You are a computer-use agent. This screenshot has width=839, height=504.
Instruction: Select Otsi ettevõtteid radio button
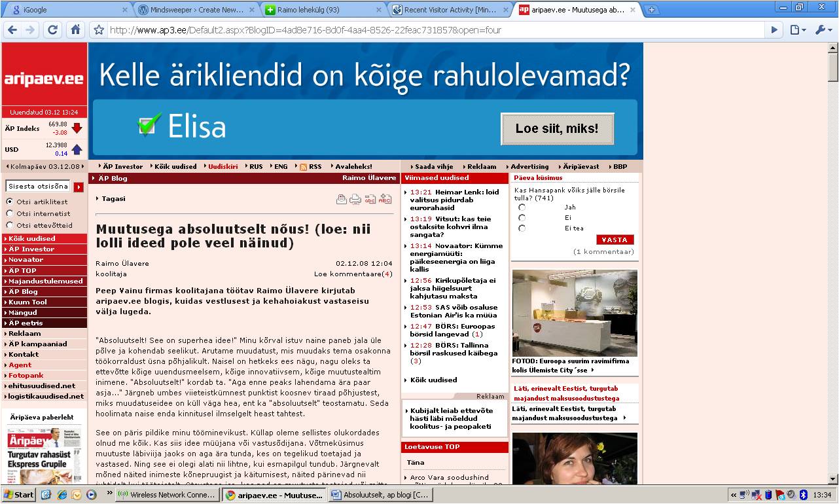click(x=9, y=225)
